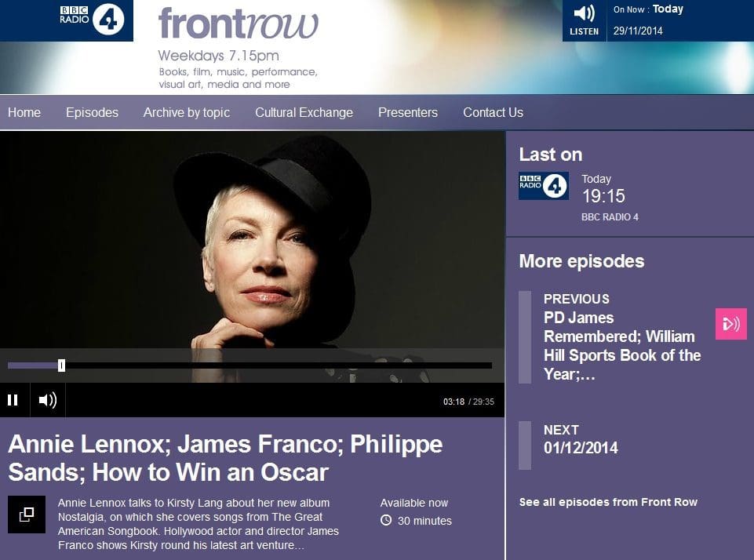Click the Front Row logo title

tap(238, 24)
